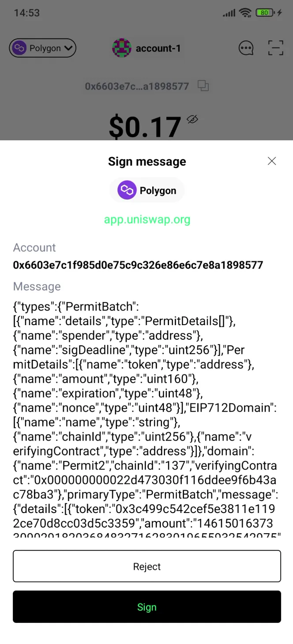The height and width of the screenshot is (644, 293).
Task: Select the full account address text
Action: pyautogui.click(x=138, y=265)
